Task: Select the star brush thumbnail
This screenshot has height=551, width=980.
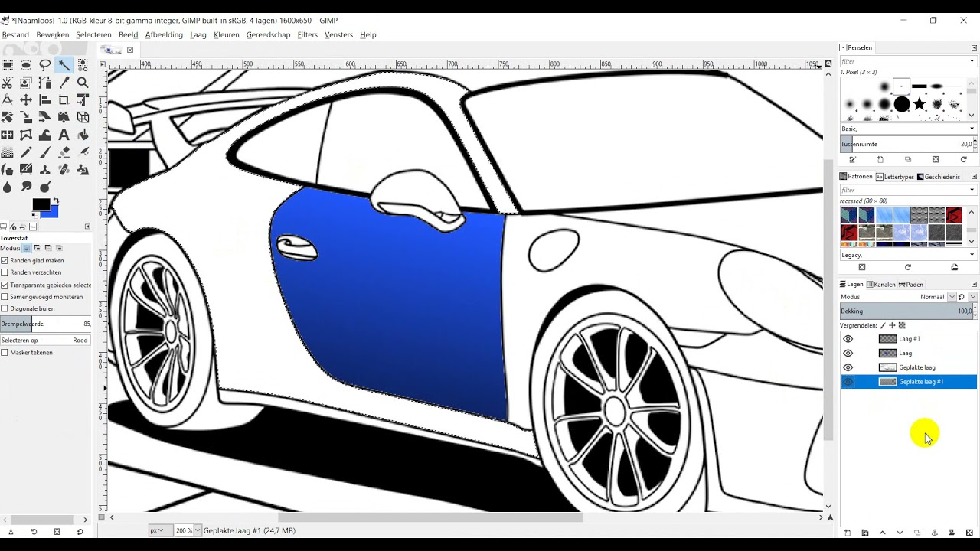Action: [920, 103]
